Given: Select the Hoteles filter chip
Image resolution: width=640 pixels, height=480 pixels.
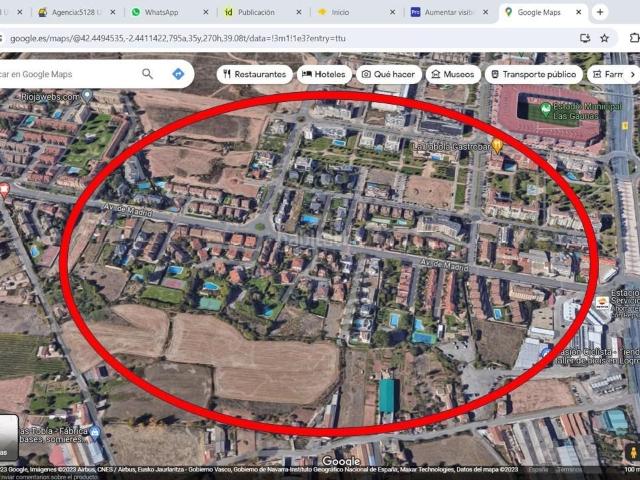Looking at the screenshot, I should 324,74.
